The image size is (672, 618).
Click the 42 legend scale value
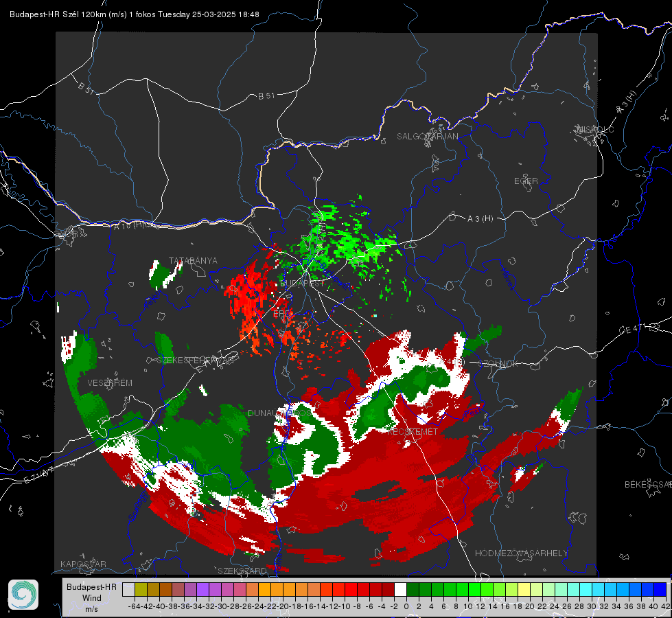(665, 606)
